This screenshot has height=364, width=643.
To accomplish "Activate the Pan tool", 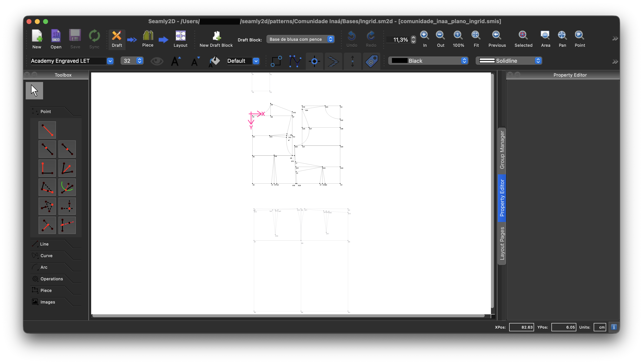I will click(x=562, y=39).
